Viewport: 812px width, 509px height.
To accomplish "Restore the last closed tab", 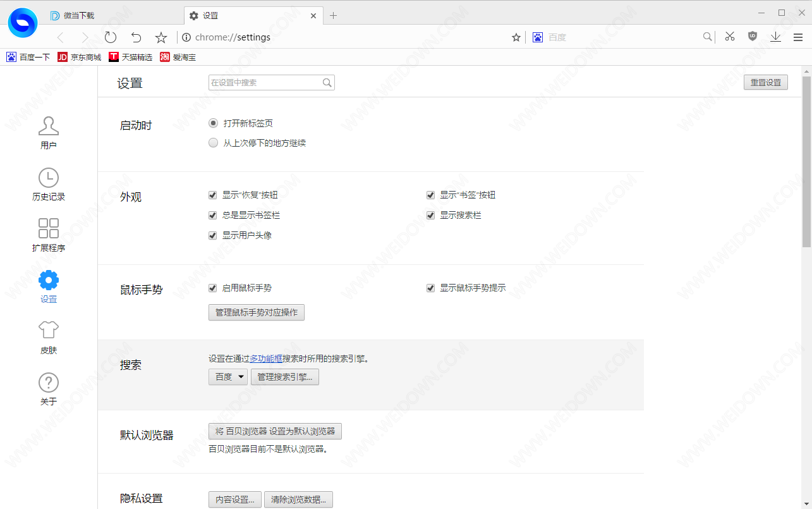I will point(136,37).
